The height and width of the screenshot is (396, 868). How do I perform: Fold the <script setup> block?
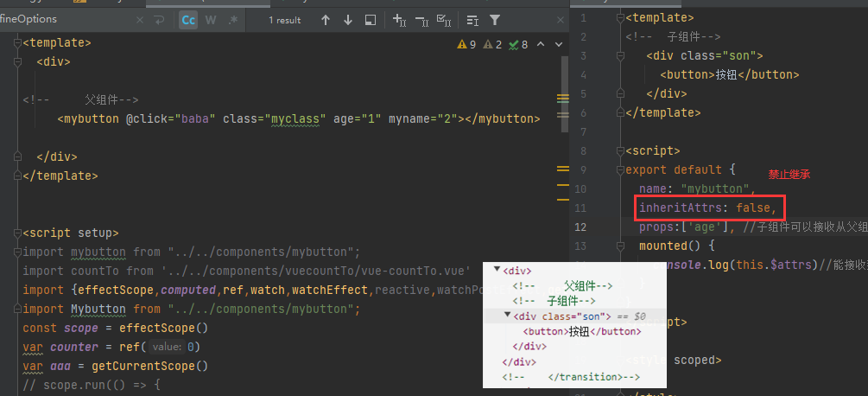pyautogui.click(x=17, y=233)
